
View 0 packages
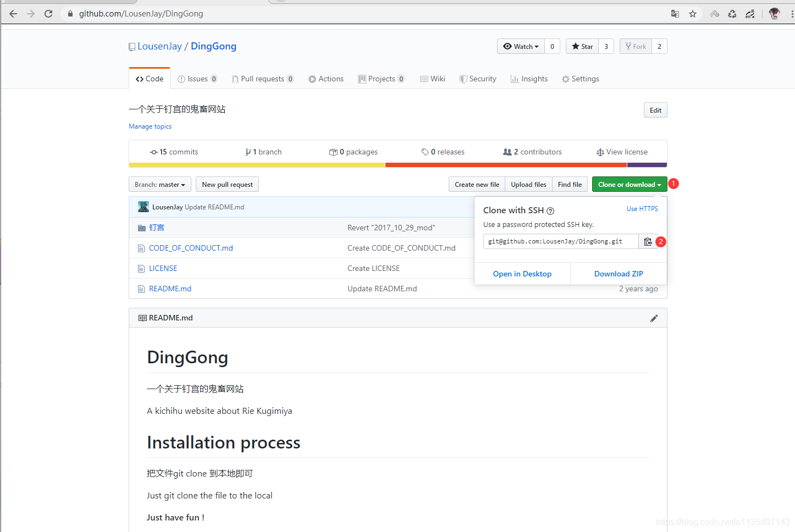(x=354, y=152)
